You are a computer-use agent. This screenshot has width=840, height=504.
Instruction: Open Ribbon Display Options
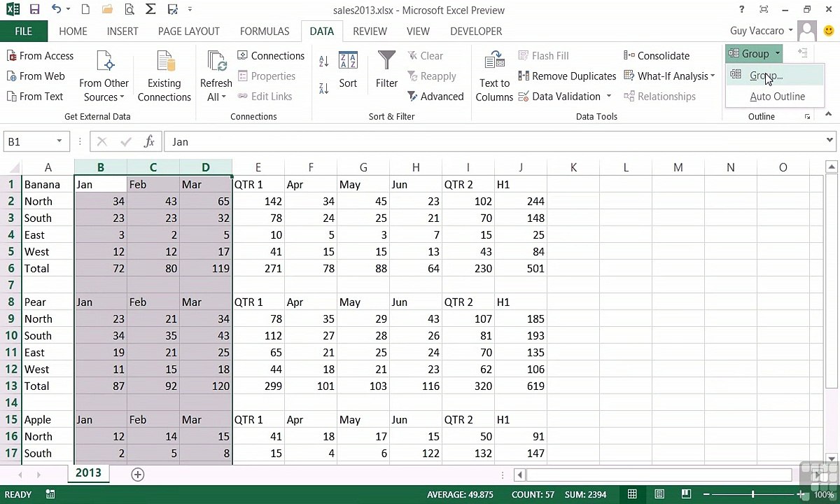click(764, 10)
